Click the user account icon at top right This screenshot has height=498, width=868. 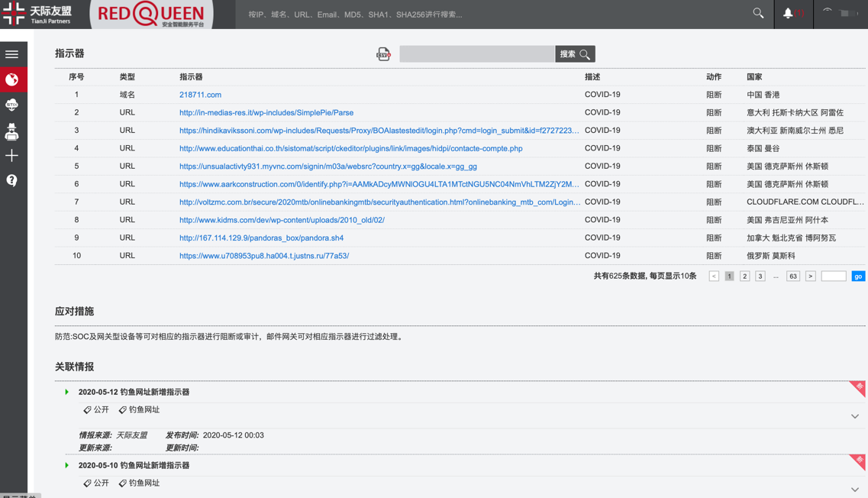point(827,12)
